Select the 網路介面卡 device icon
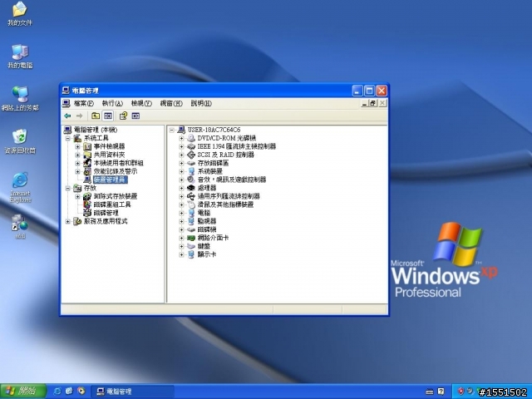532x399 pixels. [191, 238]
